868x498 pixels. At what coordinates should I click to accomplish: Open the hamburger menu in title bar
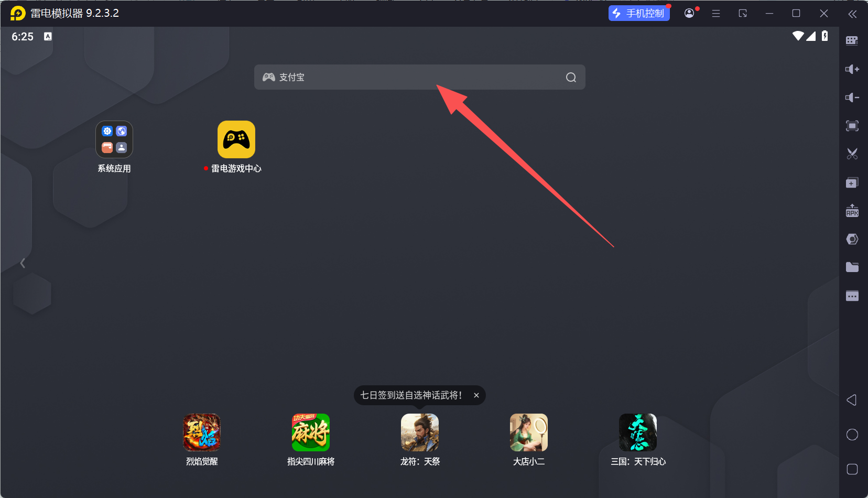716,14
